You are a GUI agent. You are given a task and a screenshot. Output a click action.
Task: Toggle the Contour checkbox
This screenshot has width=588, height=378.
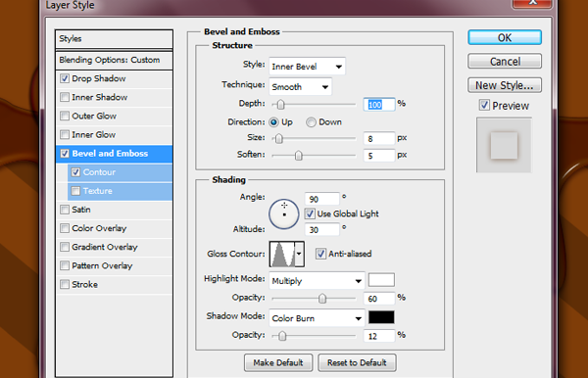(x=75, y=172)
